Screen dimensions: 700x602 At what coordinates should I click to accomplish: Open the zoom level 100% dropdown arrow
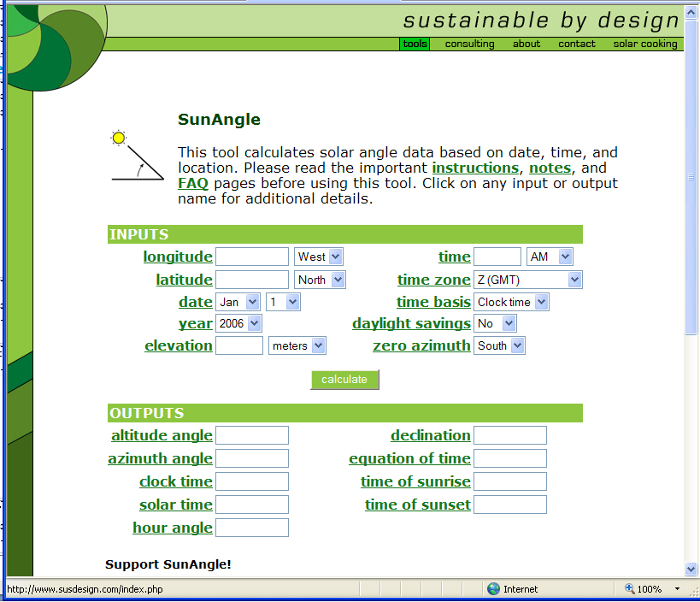[677, 589]
